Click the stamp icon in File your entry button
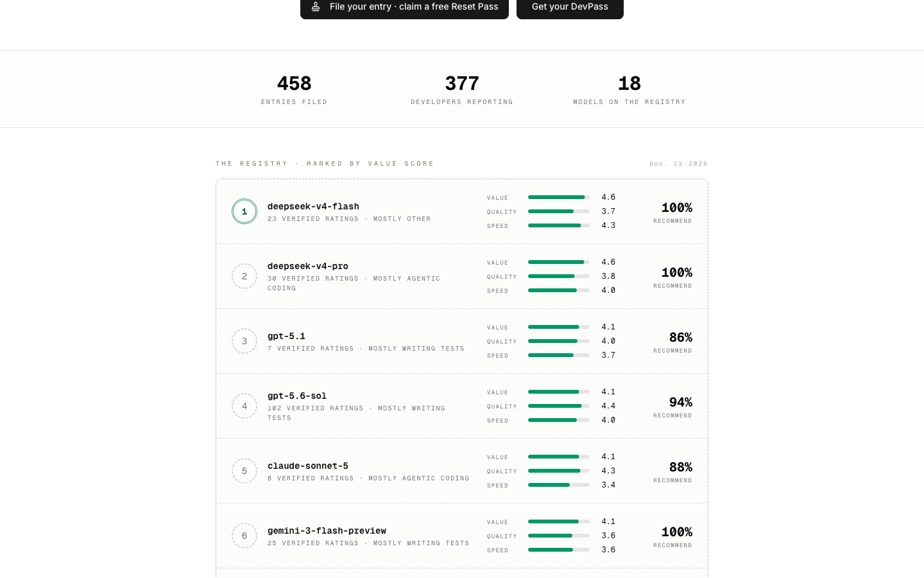This screenshot has width=924, height=578. tap(316, 6)
